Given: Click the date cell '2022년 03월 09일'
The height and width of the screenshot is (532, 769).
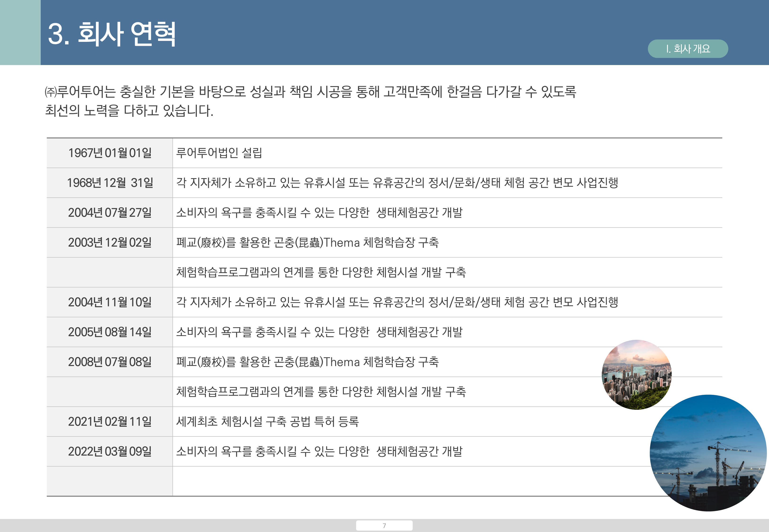Looking at the screenshot, I should click(110, 451).
